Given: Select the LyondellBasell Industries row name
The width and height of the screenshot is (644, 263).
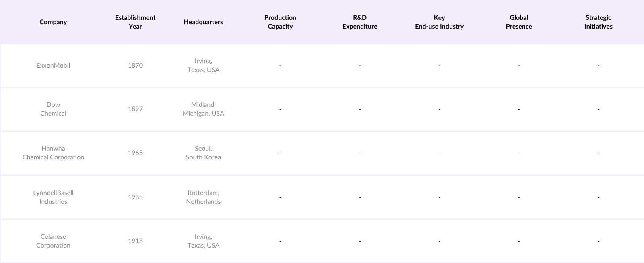Looking at the screenshot, I should click(x=53, y=197).
